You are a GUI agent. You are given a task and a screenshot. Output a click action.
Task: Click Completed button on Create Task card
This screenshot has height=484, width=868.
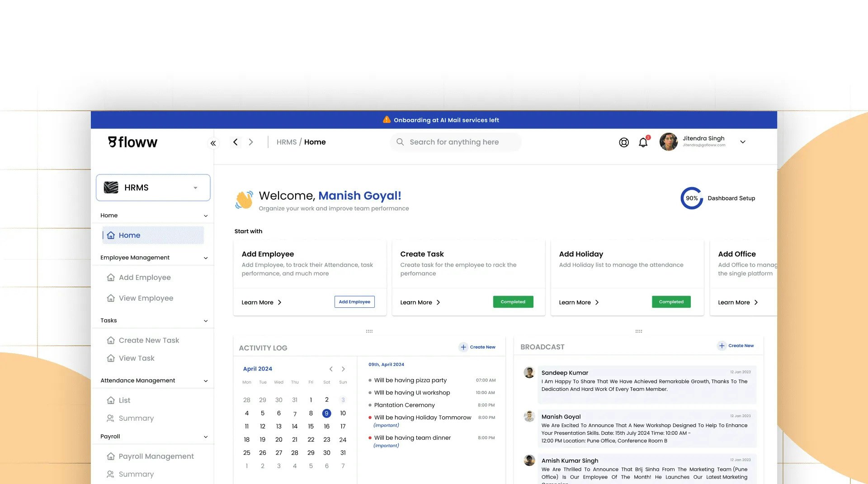tap(513, 302)
